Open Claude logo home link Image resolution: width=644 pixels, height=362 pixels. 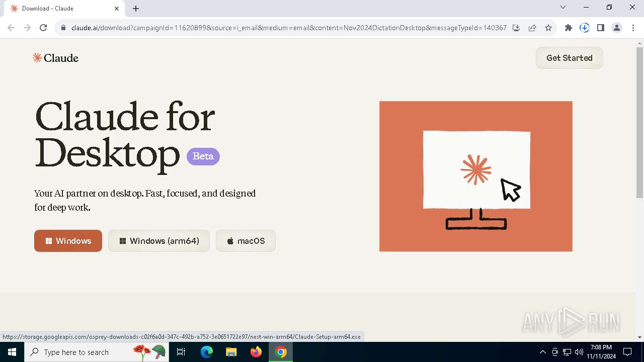(x=55, y=58)
